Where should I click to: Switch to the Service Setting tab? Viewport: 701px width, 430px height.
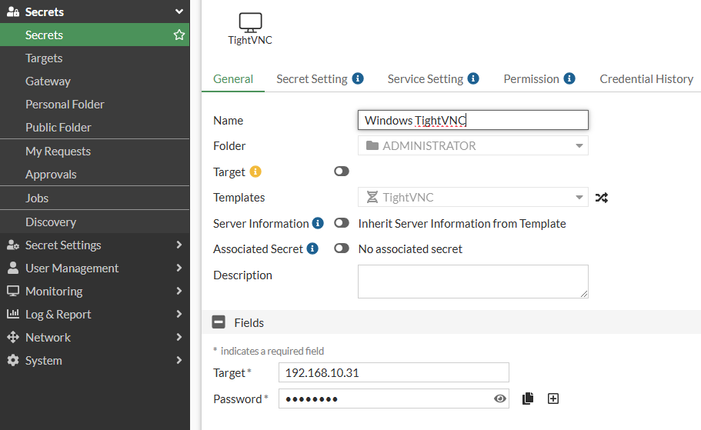pos(425,79)
